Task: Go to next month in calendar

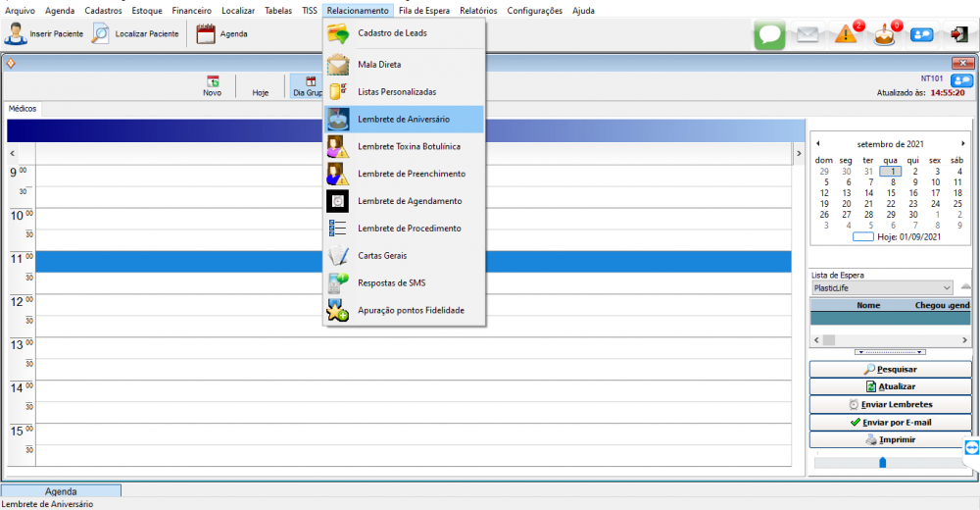Action: coord(962,143)
